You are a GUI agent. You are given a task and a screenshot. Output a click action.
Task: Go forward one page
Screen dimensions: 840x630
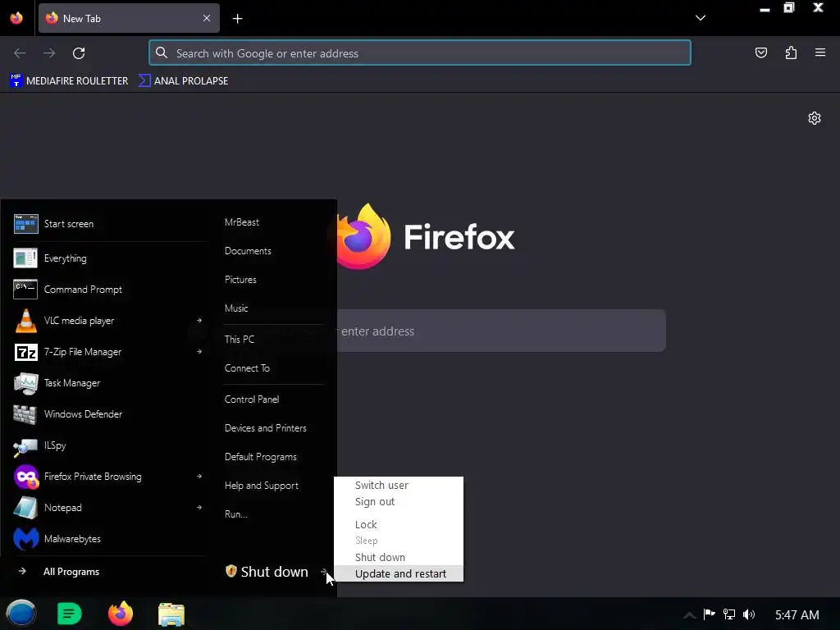click(x=49, y=53)
